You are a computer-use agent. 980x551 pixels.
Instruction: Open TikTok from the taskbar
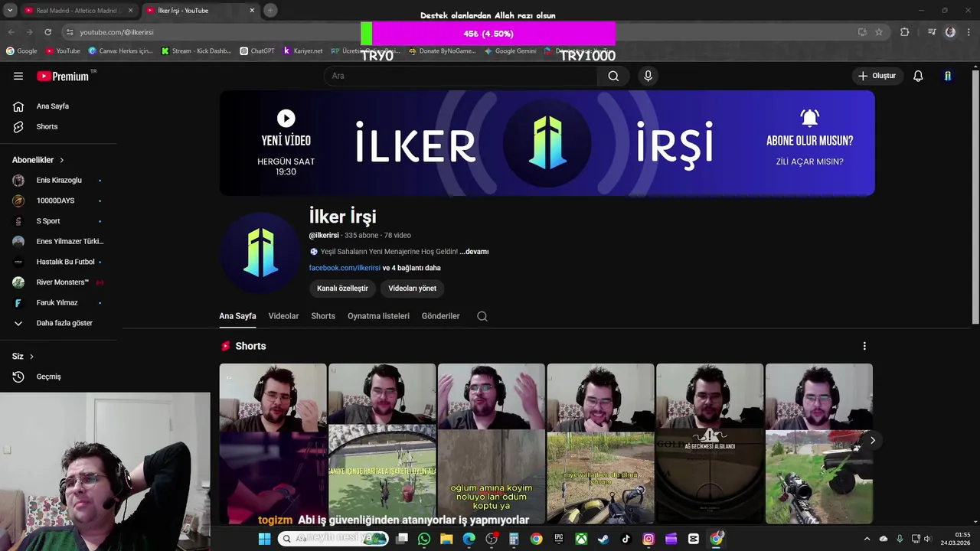tap(626, 539)
